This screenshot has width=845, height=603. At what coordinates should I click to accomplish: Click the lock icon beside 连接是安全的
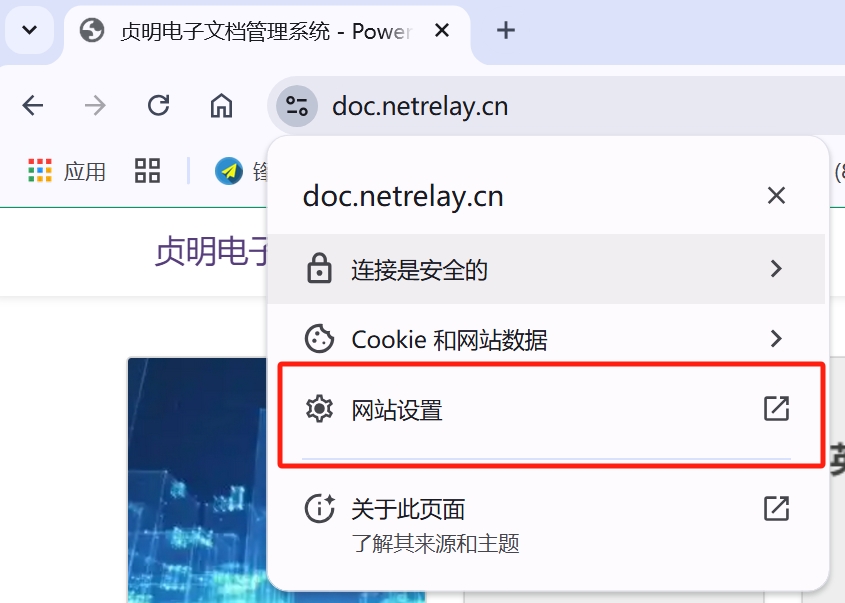coord(319,268)
